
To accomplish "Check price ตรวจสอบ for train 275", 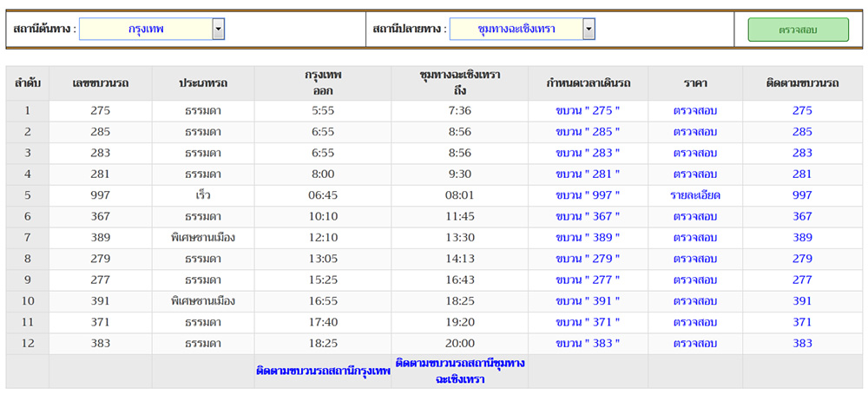I will 695,111.
